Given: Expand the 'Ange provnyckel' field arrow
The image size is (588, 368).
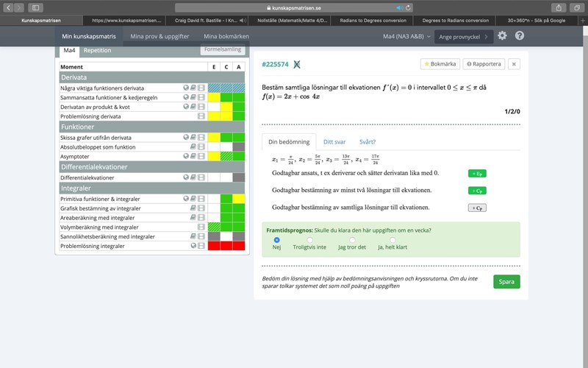Looking at the screenshot, I should pos(489,36).
